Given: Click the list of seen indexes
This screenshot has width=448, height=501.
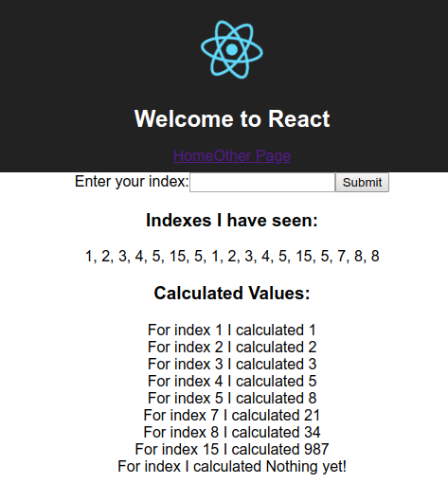Looking at the screenshot, I should (232, 257).
